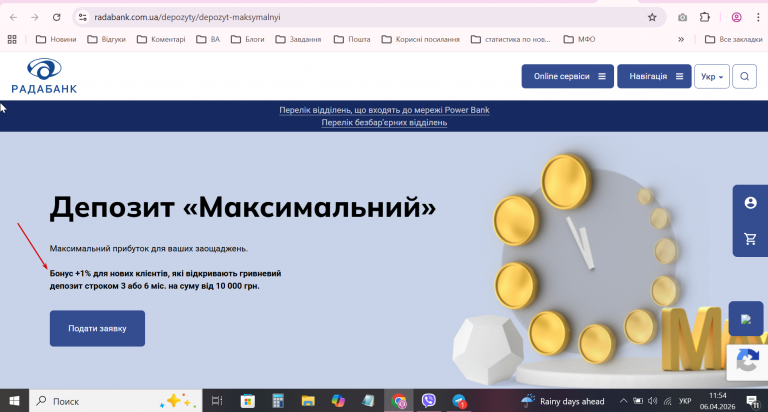Click the Депозит «Максимальний» heading
The image size is (768, 412).
click(x=242, y=207)
